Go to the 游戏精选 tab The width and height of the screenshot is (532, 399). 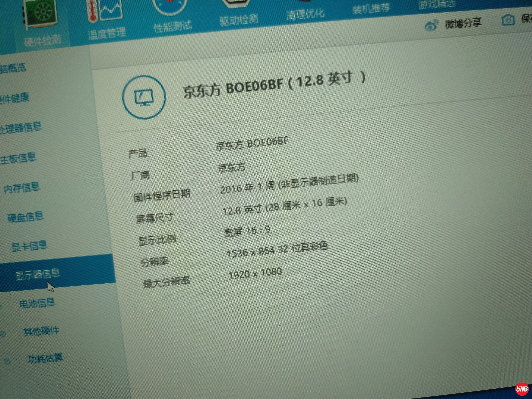(x=437, y=5)
